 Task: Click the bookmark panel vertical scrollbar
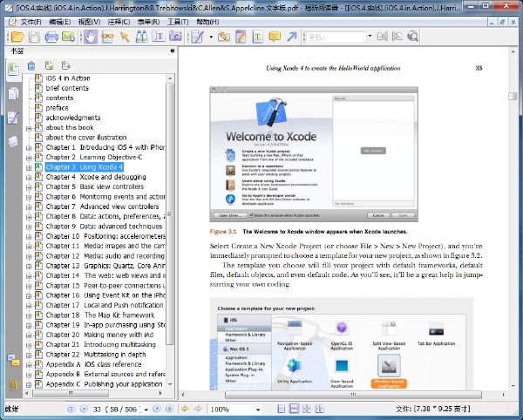coord(170,213)
